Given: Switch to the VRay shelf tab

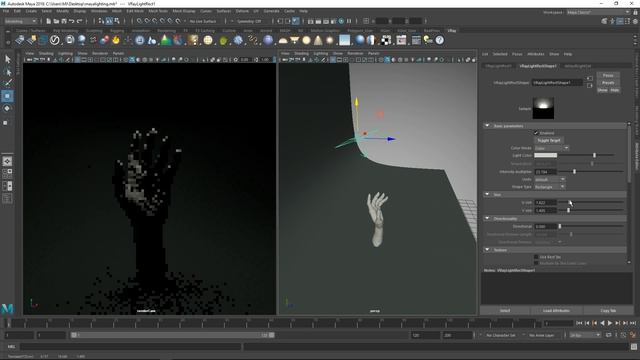Looking at the screenshot, I should [451, 31].
